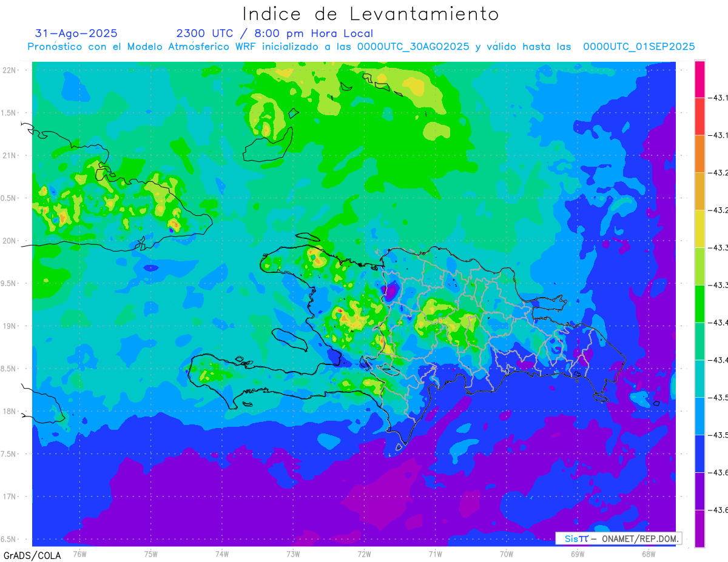Click the '2300 UTC' time text
The height and width of the screenshot is (562, 728).
point(204,33)
